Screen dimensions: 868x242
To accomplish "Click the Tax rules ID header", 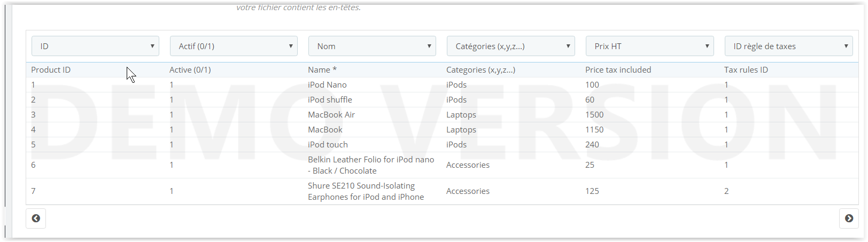I will point(746,70).
